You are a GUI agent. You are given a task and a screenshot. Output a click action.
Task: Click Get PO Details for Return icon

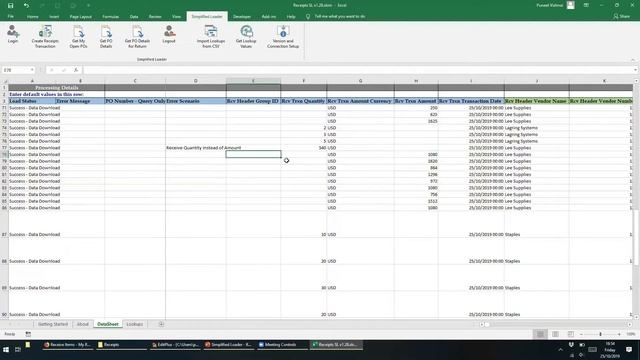pyautogui.click(x=137, y=36)
